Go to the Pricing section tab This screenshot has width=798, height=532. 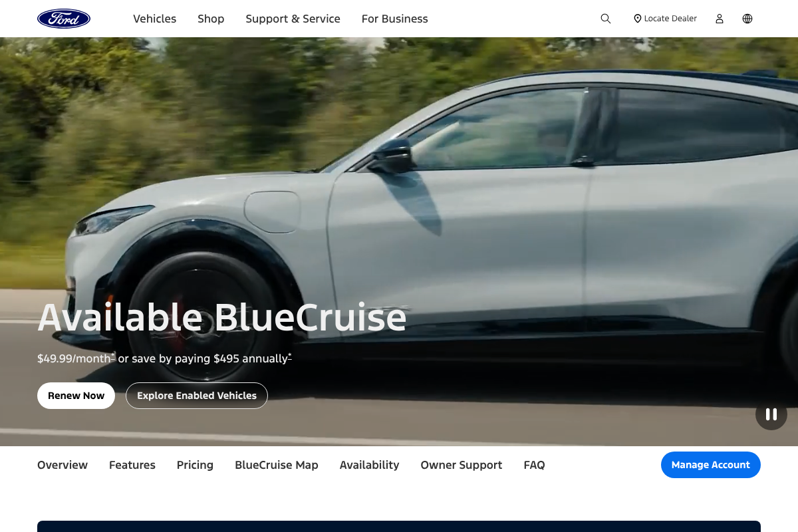click(195, 465)
